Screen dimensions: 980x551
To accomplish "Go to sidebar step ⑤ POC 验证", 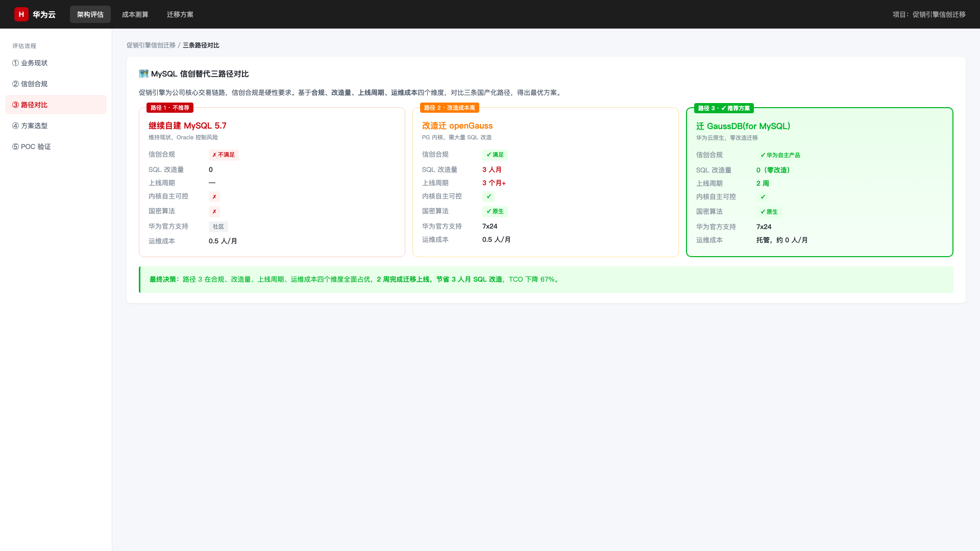I will [56, 146].
